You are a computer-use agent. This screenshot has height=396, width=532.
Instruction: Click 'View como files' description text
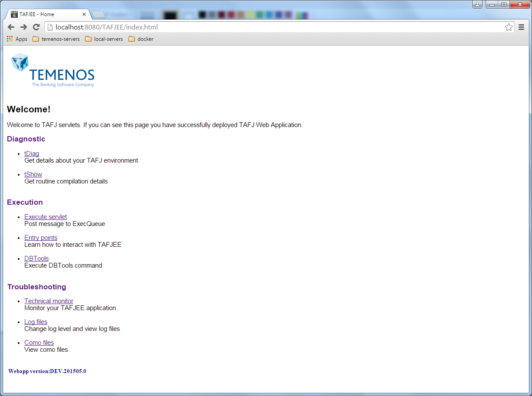pyautogui.click(x=46, y=350)
